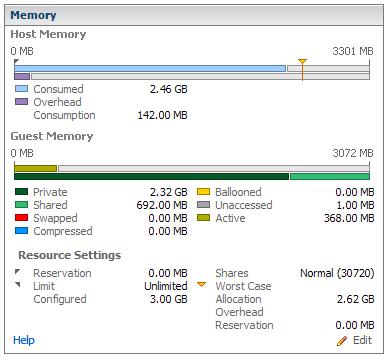Click the light green Shared bar segment
392x362 pixels.
point(330,176)
